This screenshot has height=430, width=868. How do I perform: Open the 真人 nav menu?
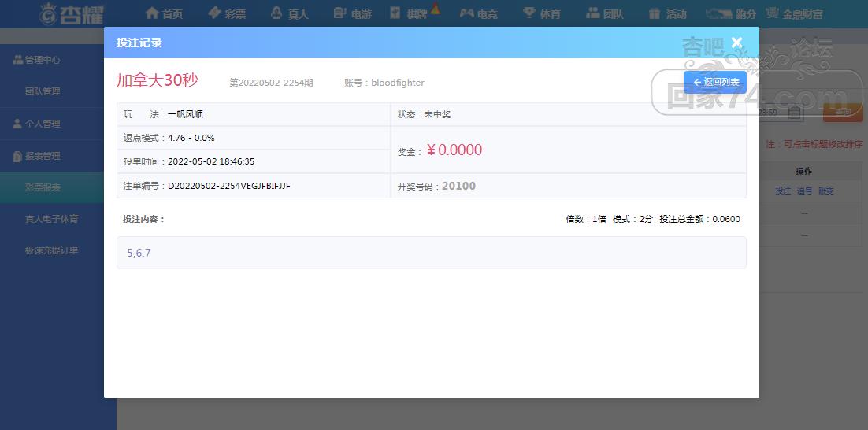tap(290, 13)
